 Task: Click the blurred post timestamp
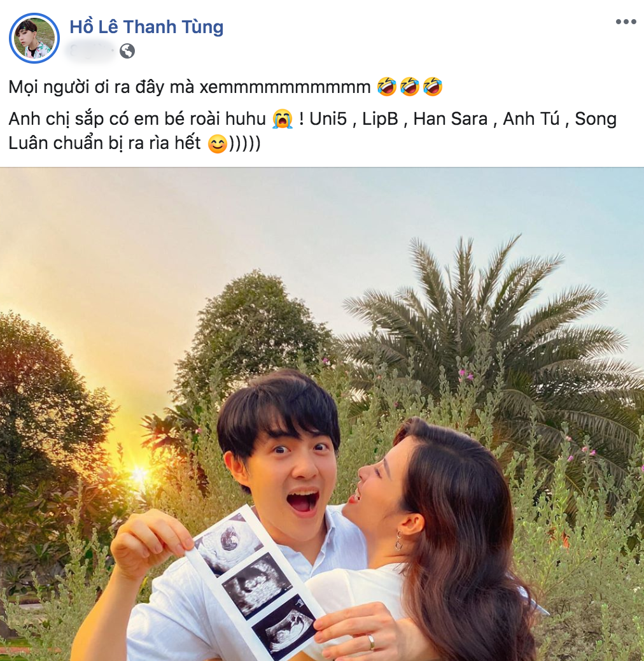pos(90,51)
